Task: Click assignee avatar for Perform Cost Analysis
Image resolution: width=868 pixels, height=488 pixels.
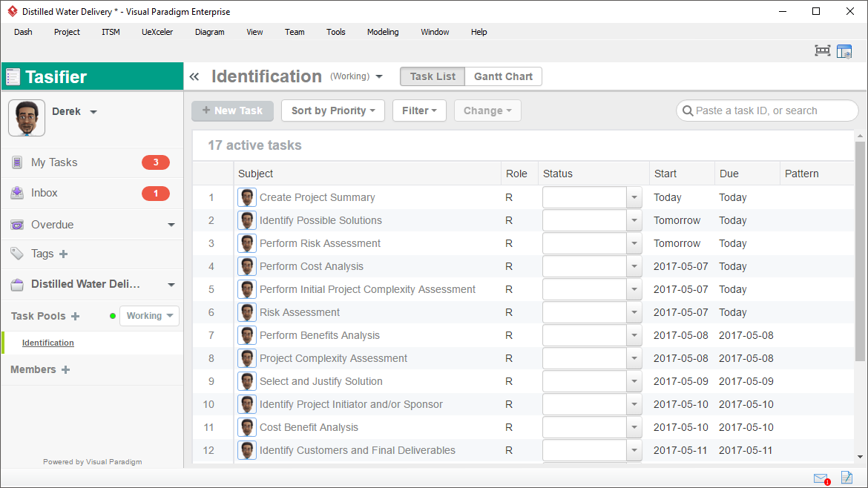Action: tap(247, 266)
